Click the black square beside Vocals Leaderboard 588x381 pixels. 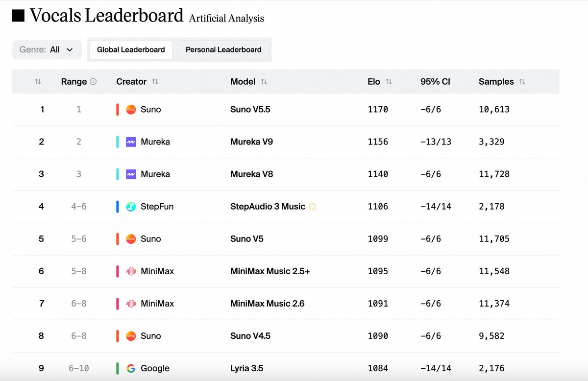(18, 16)
